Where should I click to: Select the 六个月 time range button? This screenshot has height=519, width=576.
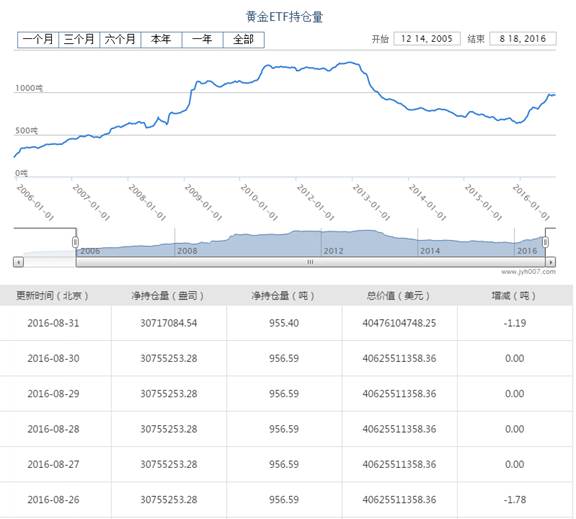point(120,40)
